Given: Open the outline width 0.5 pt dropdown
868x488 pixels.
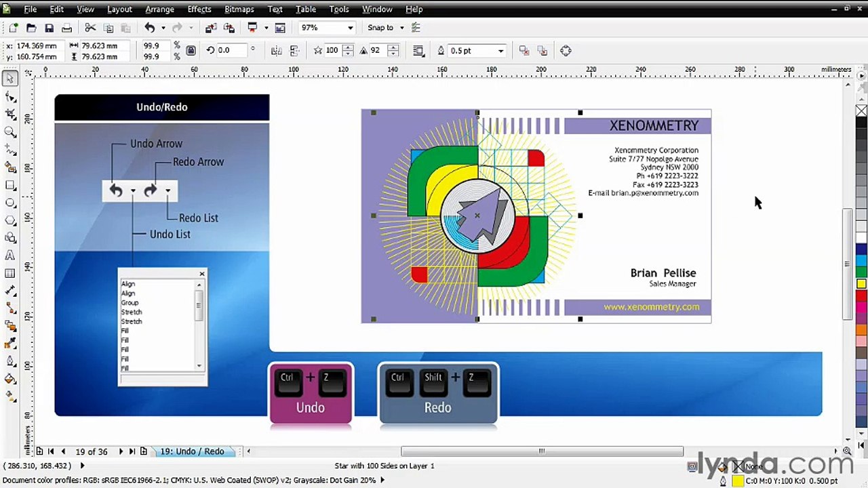Looking at the screenshot, I should [500, 51].
